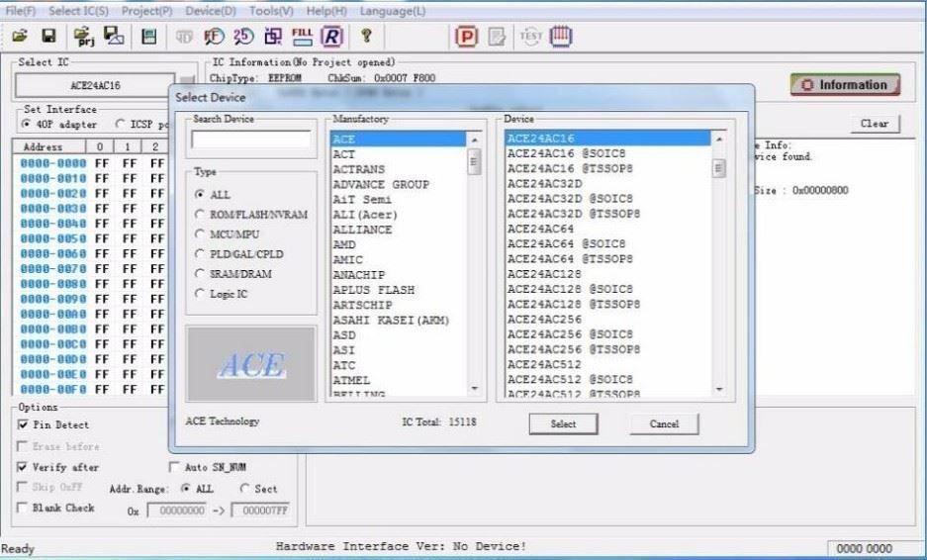Image resolution: width=927 pixels, height=560 pixels.
Task: Click the save floppy disk icon
Action: point(48,37)
